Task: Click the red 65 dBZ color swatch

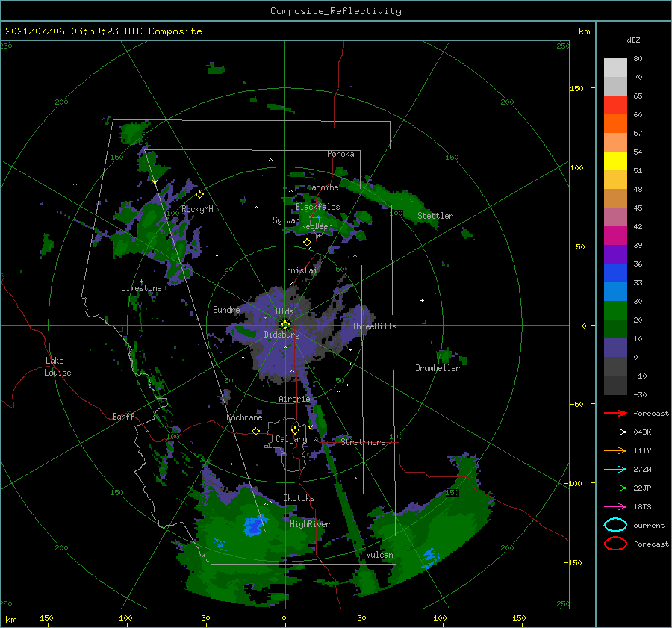Action: point(615,105)
